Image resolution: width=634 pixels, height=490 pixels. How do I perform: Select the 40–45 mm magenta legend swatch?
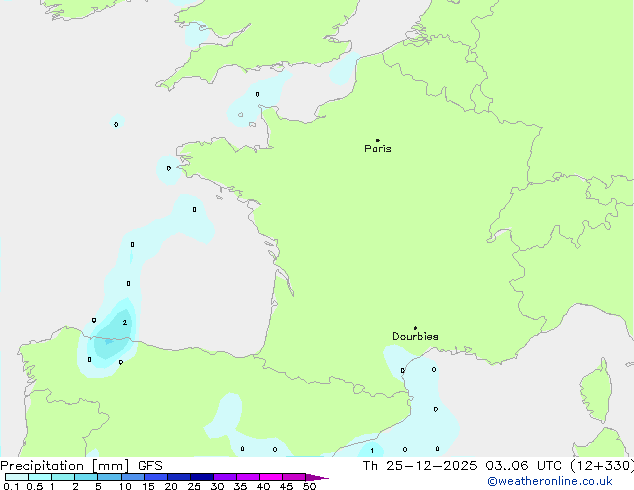pyautogui.click(x=271, y=477)
